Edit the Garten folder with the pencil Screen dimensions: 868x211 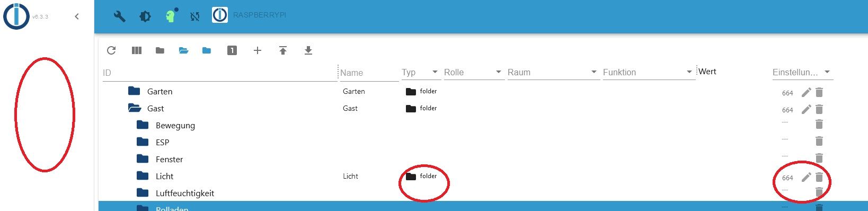point(806,92)
